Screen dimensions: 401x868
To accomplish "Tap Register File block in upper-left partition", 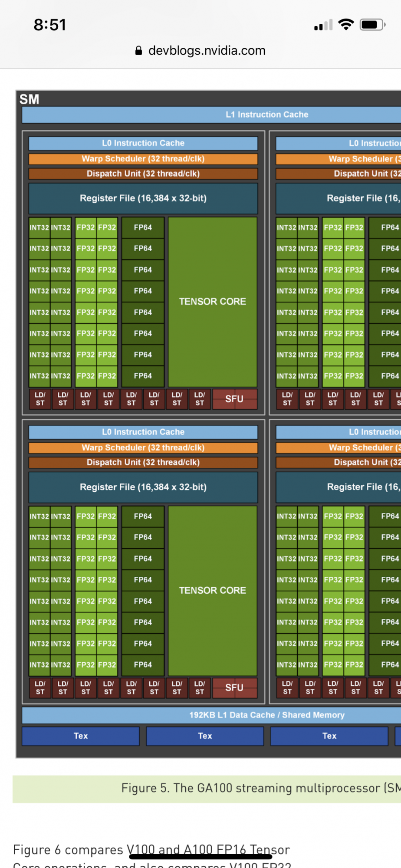I will [143, 198].
